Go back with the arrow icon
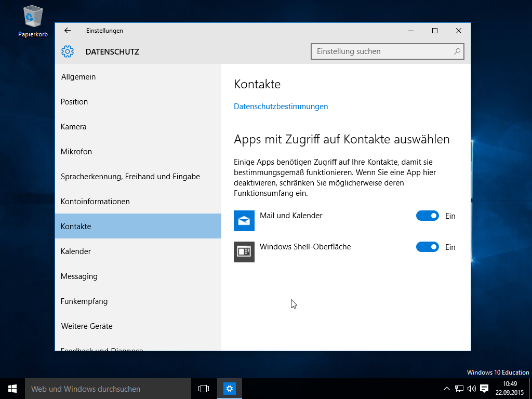This screenshot has width=532, height=399. point(68,31)
